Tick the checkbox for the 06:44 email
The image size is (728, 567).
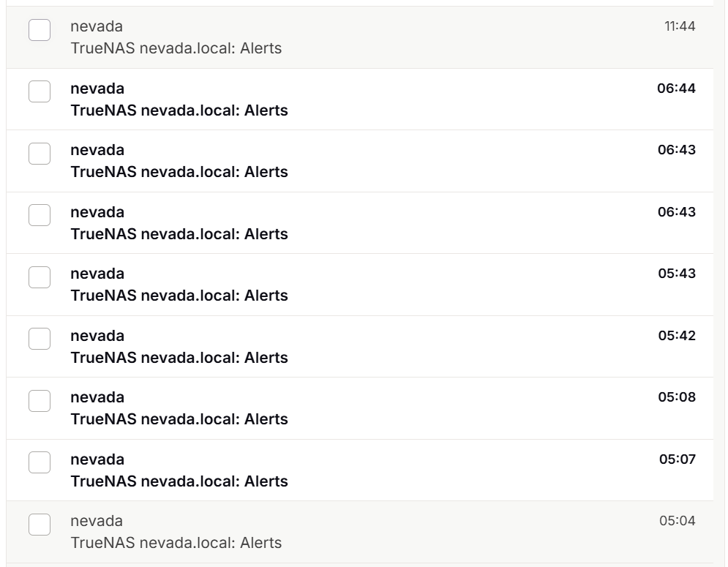coord(40,92)
